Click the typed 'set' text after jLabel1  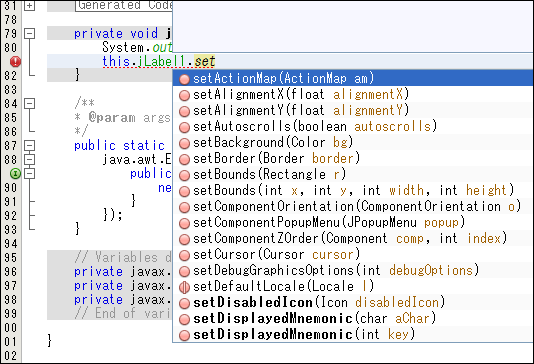(205, 62)
